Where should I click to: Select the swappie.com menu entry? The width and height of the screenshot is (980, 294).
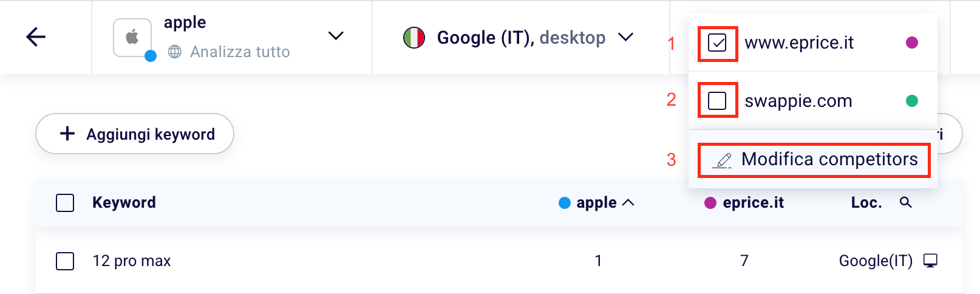798,101
